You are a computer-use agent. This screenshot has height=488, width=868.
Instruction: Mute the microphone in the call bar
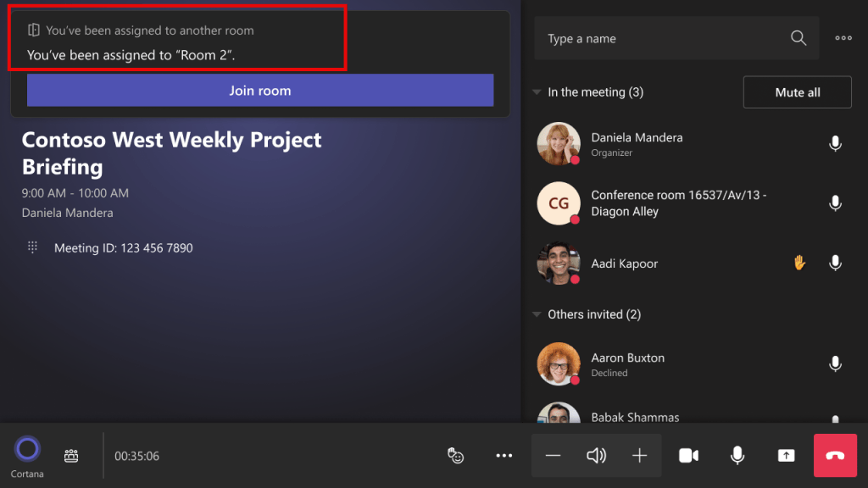tap(737, 455)
